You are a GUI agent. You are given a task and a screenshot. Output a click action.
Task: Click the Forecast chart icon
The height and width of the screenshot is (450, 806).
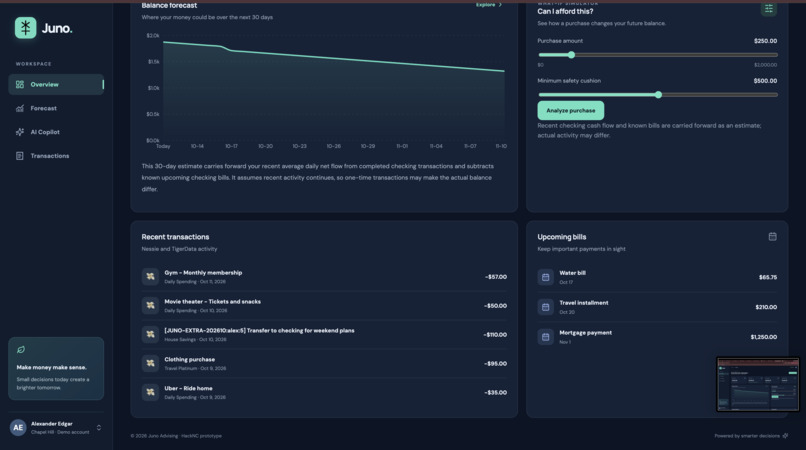[20, 109]
